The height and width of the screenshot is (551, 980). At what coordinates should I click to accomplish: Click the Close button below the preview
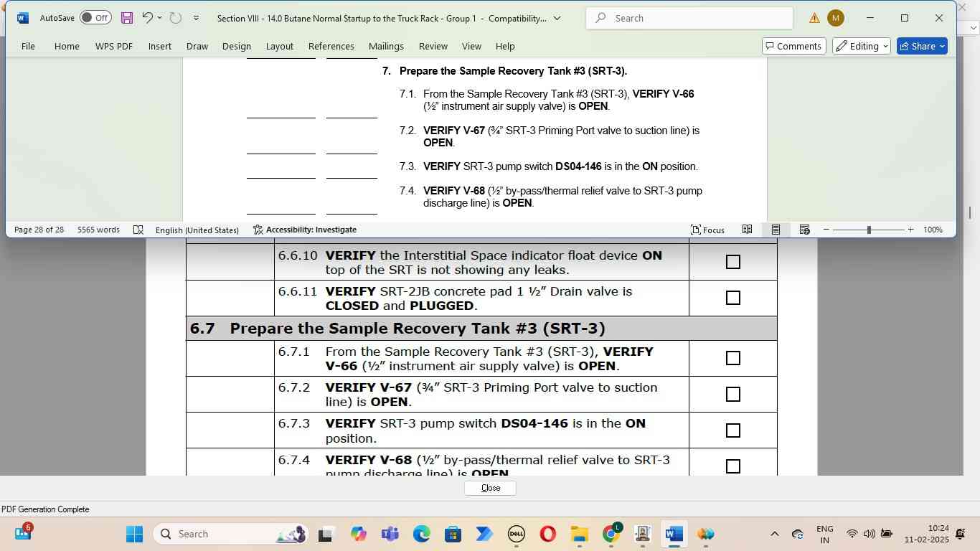(x=491, y=488)
